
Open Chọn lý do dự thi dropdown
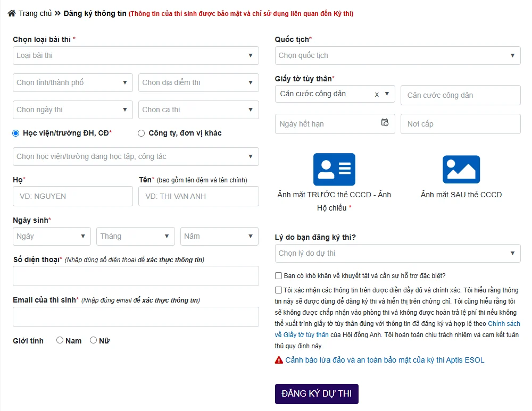pos(397,253)
